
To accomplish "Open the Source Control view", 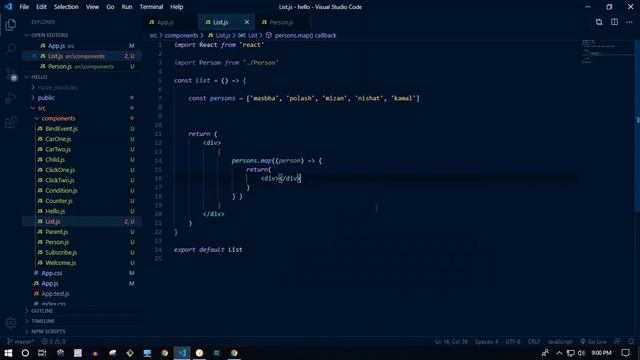I will click(11, 74).
